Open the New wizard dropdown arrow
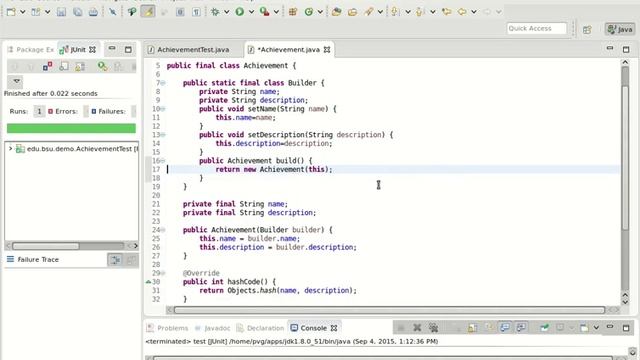This screenshot has width=640, height=360. [x=23, y=12]
